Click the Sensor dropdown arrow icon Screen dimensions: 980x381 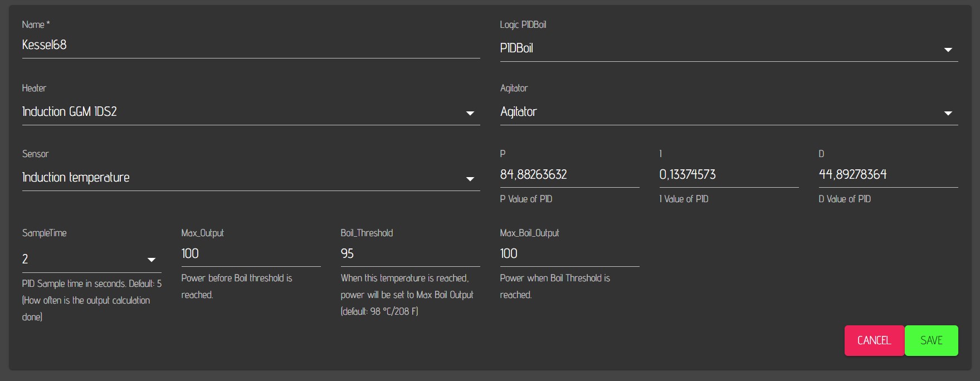coord(470,179)
